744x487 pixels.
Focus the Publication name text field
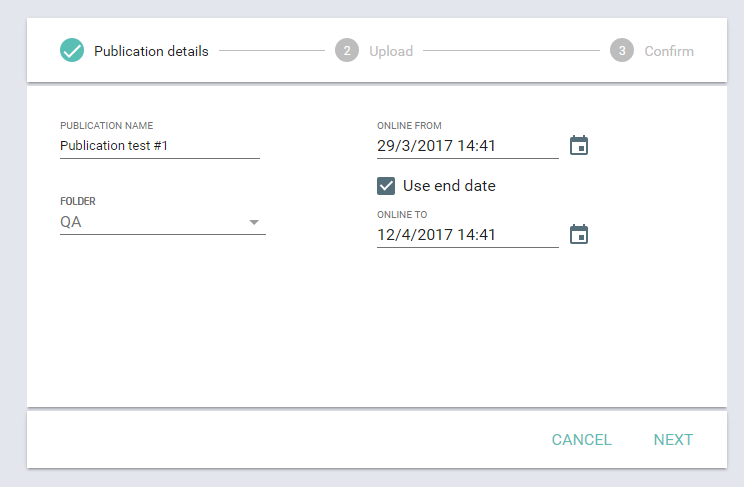[x=160, y=146]
